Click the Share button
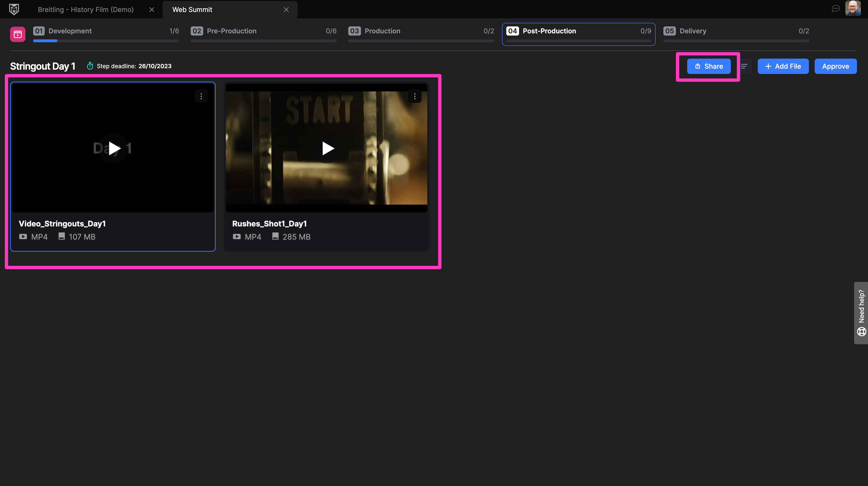Screen dimensions: 868x486 pos(709,66)
